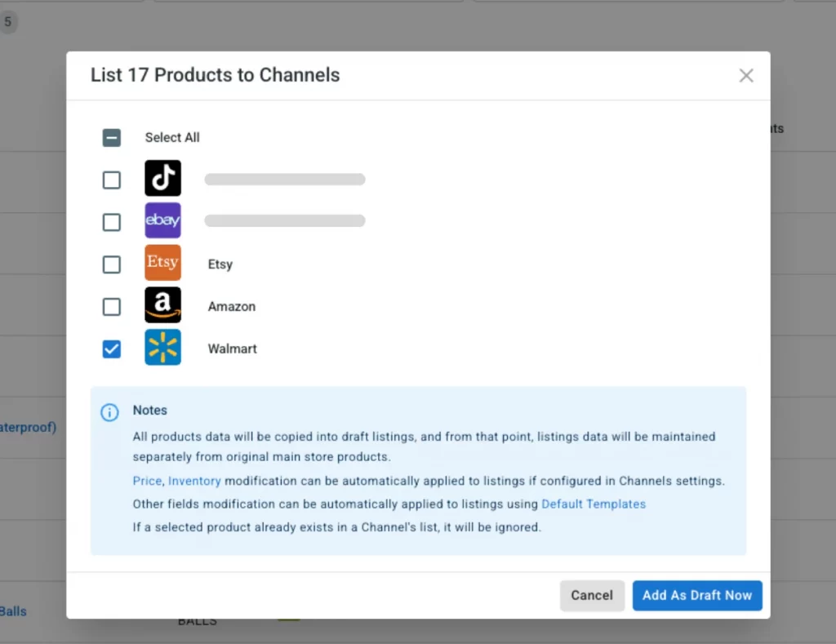Click the Amazon channel logo
This screenshot has width=836, height=644.
click(162, 305)
